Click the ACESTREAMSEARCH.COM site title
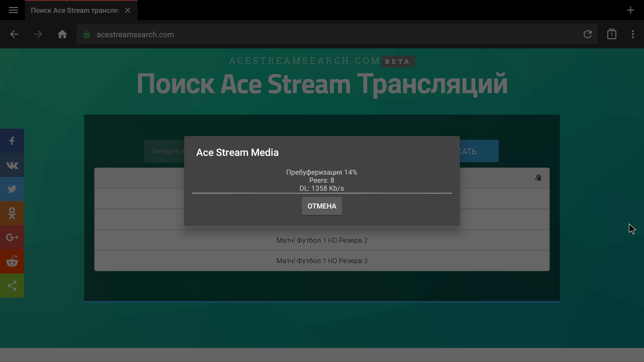 tap(305, 61)
